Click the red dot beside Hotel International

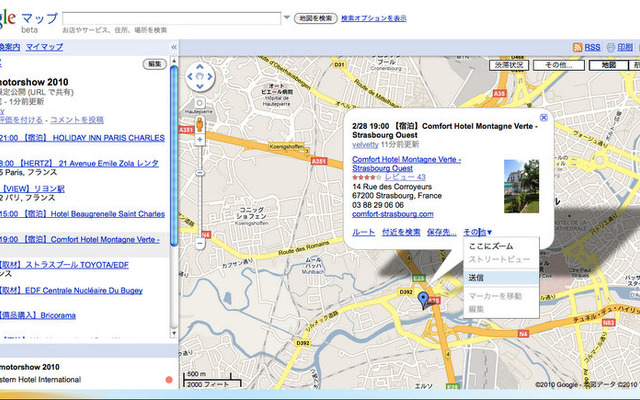[169, 380]
